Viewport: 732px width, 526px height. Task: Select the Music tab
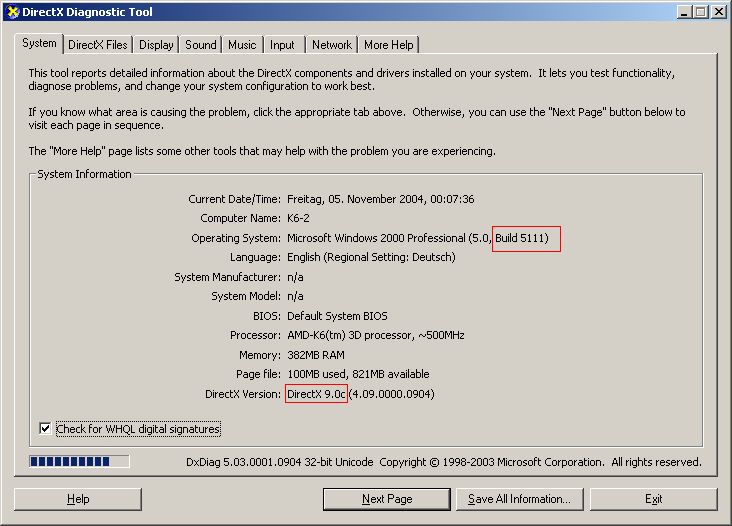pos(242,45)
